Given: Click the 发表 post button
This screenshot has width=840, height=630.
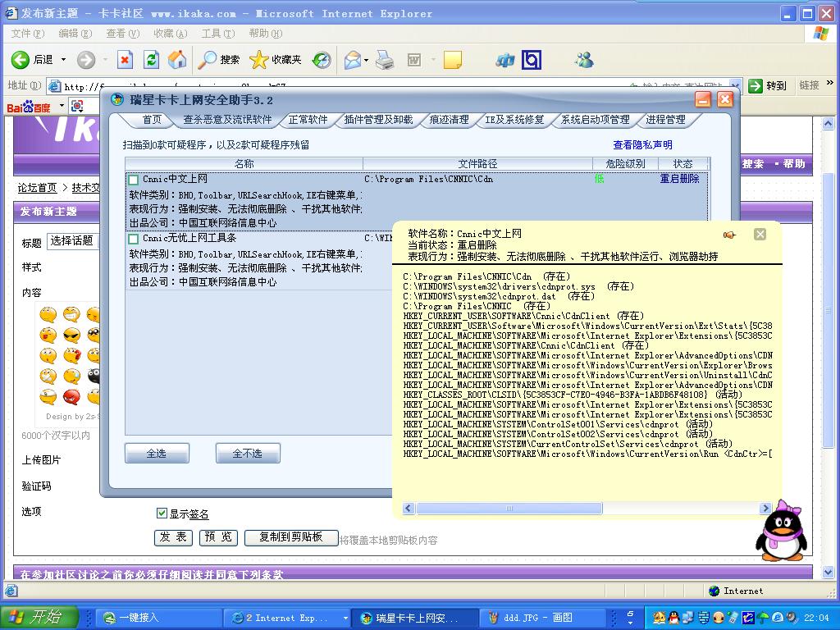Looking at the screenshot, I should click(173, 537).
